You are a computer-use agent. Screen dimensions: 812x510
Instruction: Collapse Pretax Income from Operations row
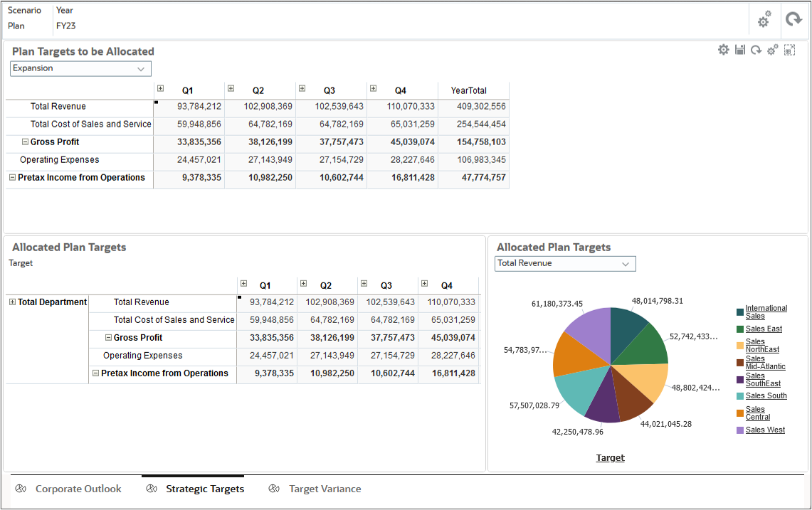pos(11,176)
